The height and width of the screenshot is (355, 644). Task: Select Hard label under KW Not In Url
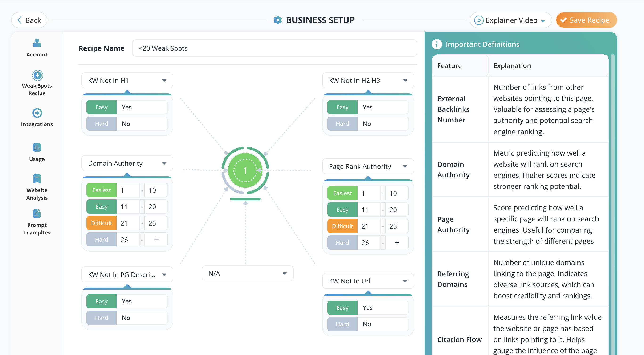point(342,324)
